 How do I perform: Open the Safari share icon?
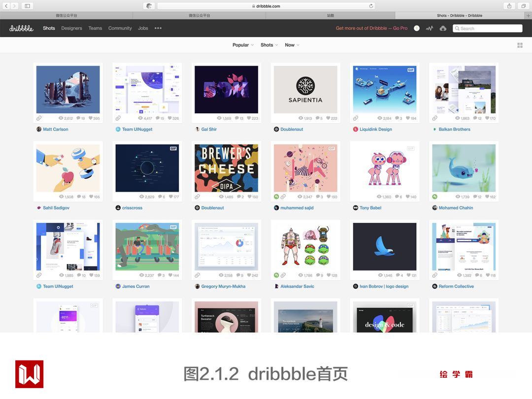point(509,6)
